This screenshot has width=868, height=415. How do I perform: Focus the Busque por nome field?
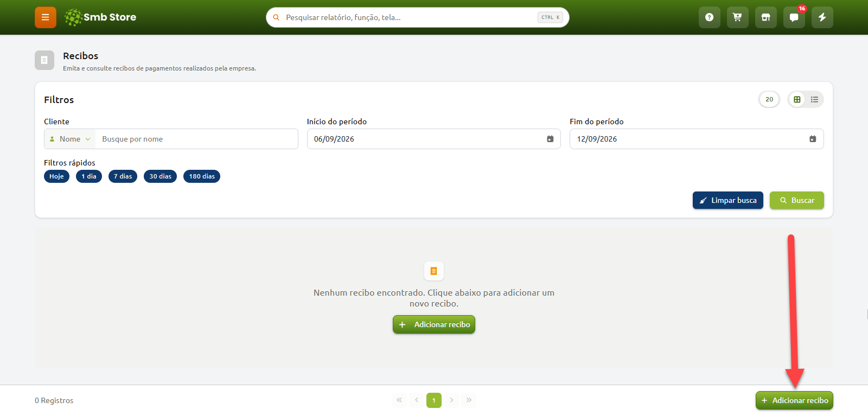196,139
